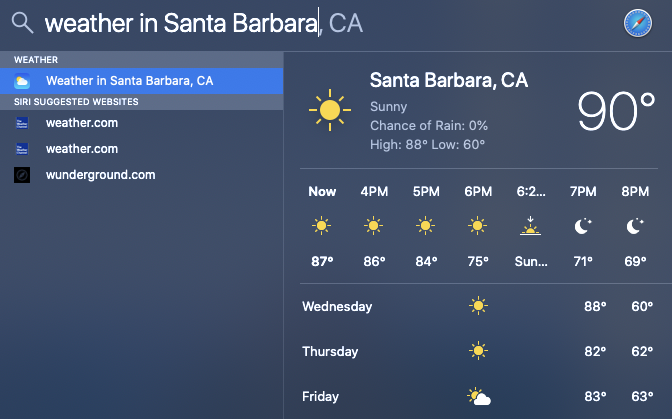Click the partly cloudy icon for Friday

[x=479, y=397]
